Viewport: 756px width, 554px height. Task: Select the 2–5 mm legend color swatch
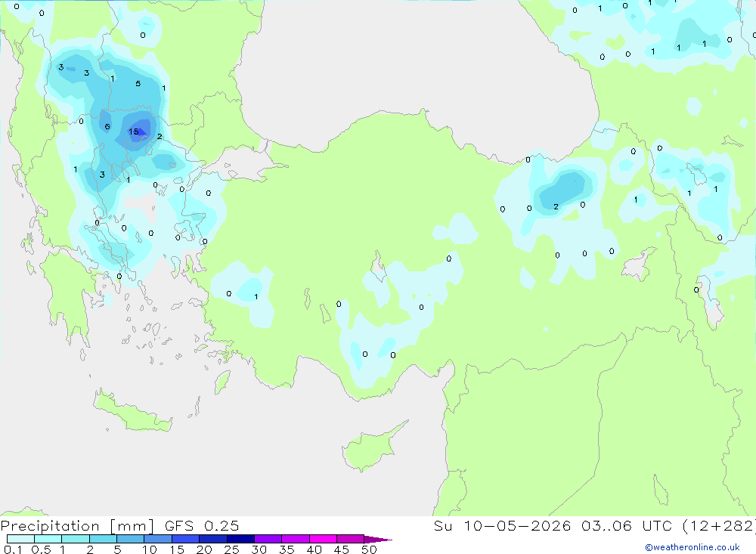pos(103,539)
